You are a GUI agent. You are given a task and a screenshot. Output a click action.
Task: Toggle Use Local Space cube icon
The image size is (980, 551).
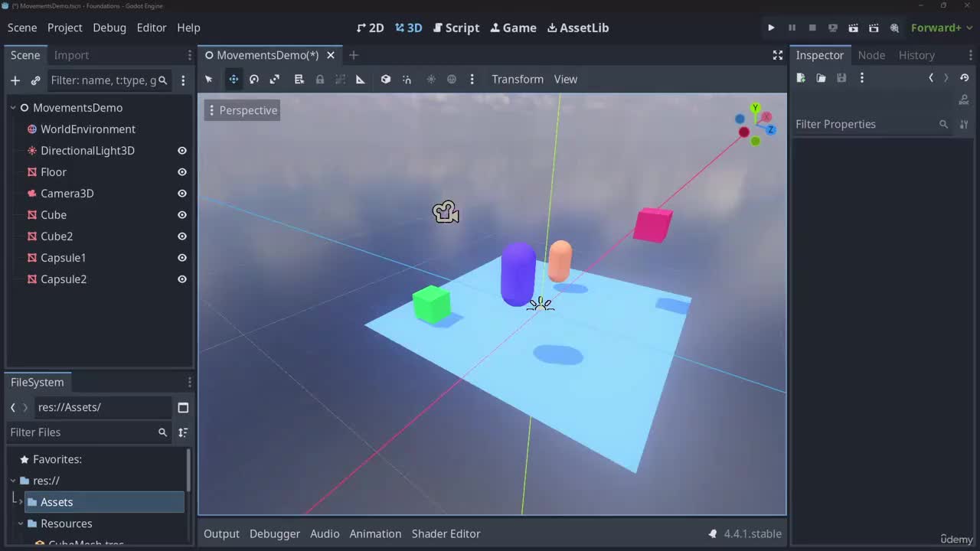[x=386, y=79]
